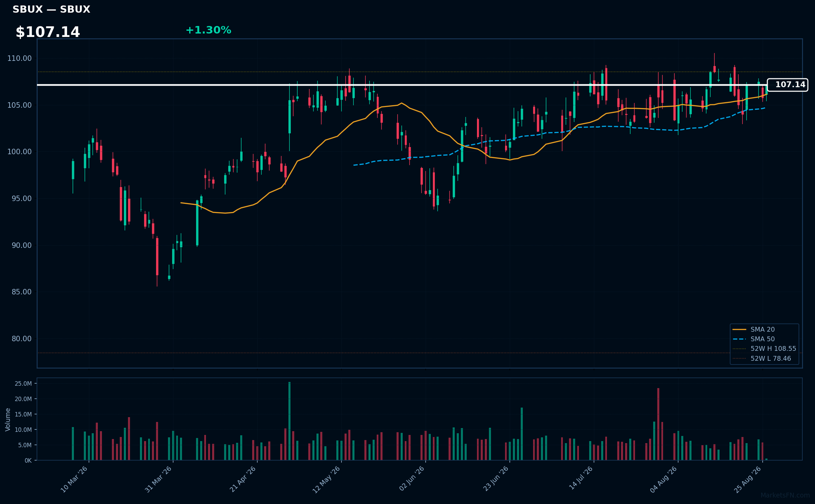Click the 90.00 price axis label
Image resolution: width=815 pixels, height=504 pixels.
point(22,245)
